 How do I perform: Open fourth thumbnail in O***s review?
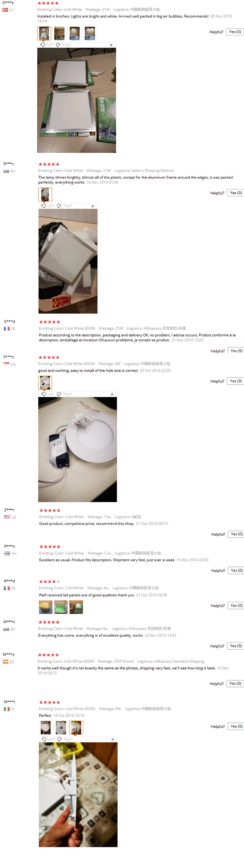90,33
